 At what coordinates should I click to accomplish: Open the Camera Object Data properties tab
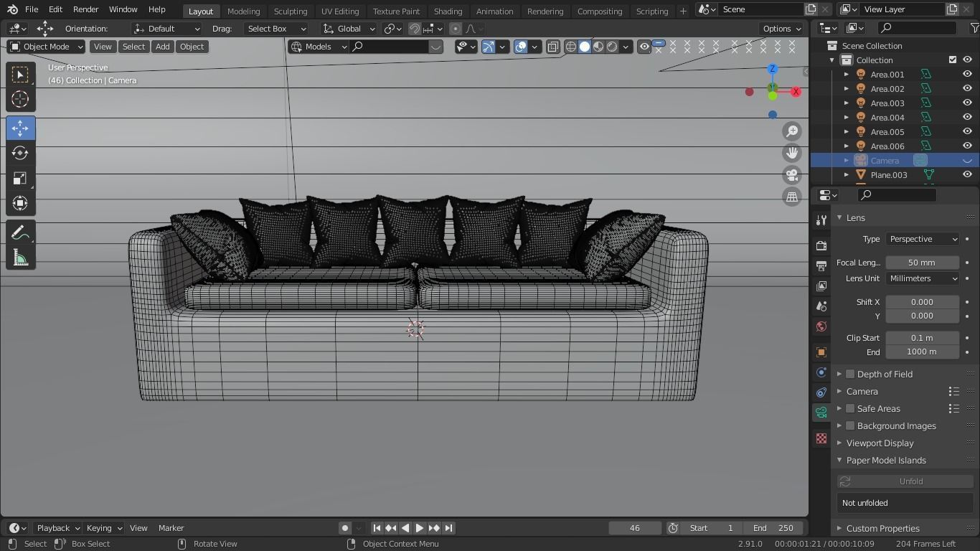pyautogui.click(x=821, y=413)
